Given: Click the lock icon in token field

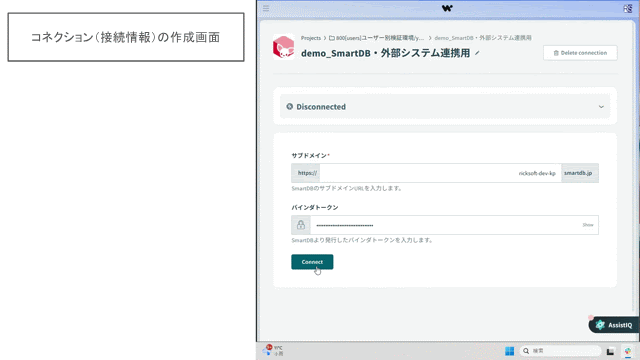Looking at the screenshot, I should click(301, 225).
